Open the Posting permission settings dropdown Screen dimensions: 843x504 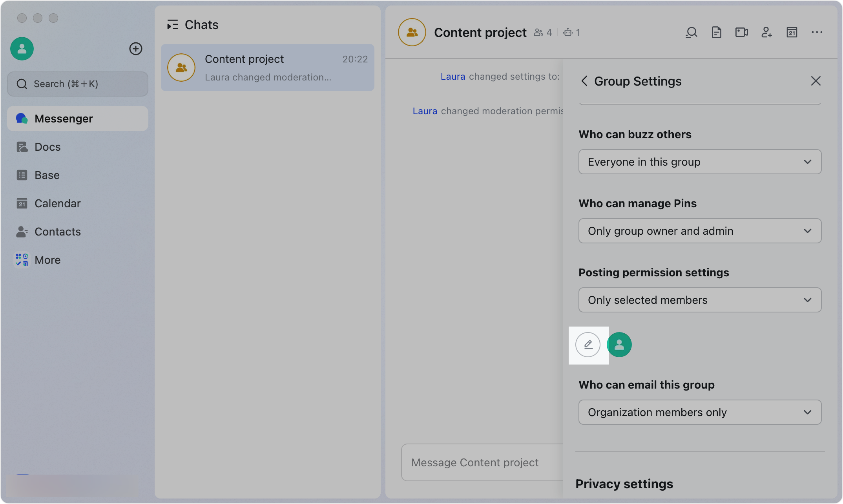700,300
